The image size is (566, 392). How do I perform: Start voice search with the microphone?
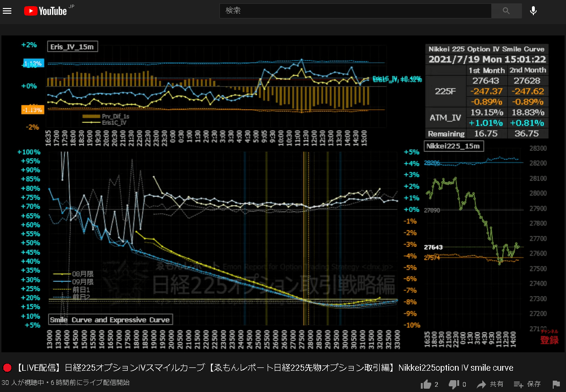click(533, 11)
